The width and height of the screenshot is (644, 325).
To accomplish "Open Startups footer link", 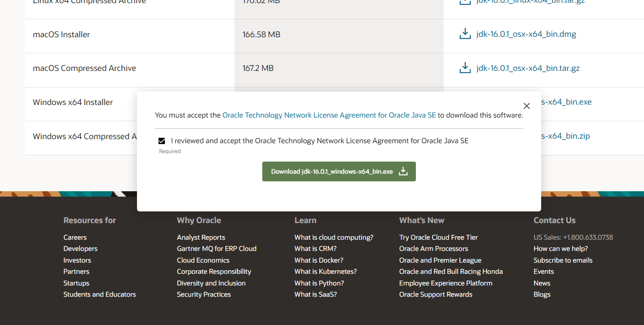I will 76,283.
